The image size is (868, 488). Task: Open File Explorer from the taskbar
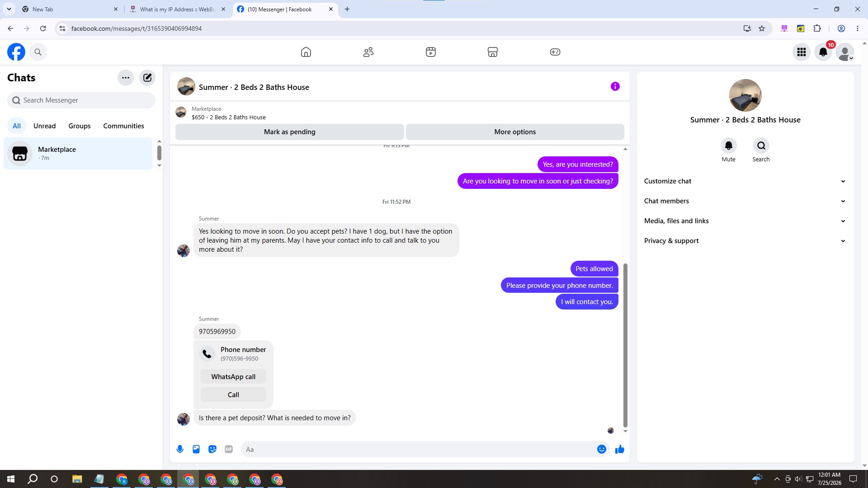[x=77, y=479]
